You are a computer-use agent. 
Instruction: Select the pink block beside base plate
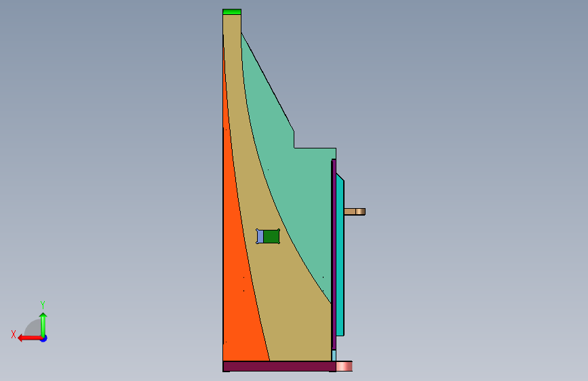345,366
